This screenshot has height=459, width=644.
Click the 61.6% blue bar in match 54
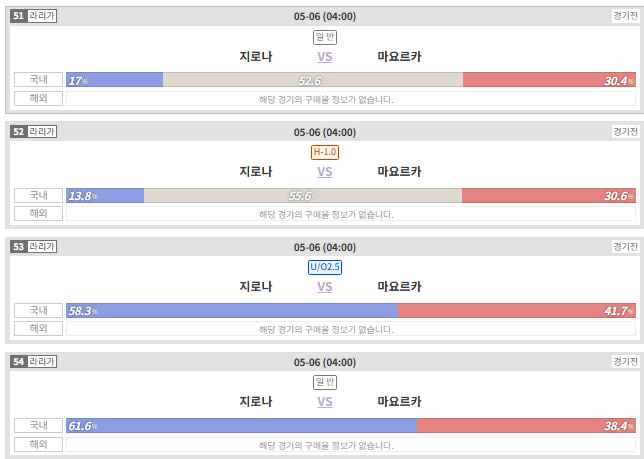[x=242, y=425]
